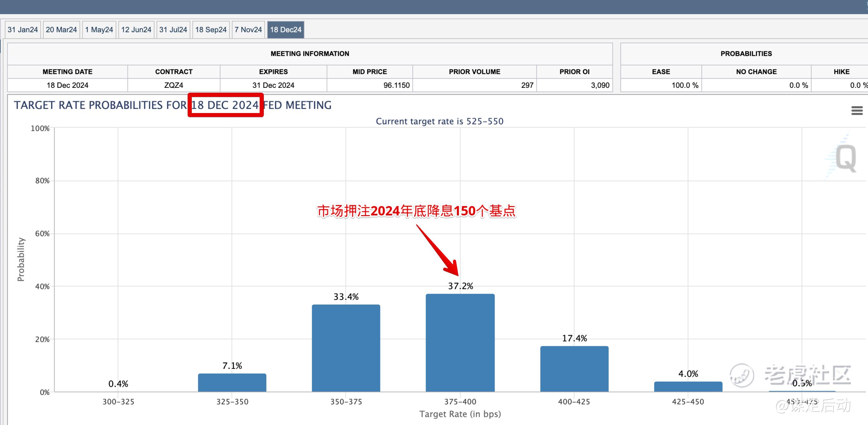Click the QuikStrike Q watermark logo

coord(845,158)
